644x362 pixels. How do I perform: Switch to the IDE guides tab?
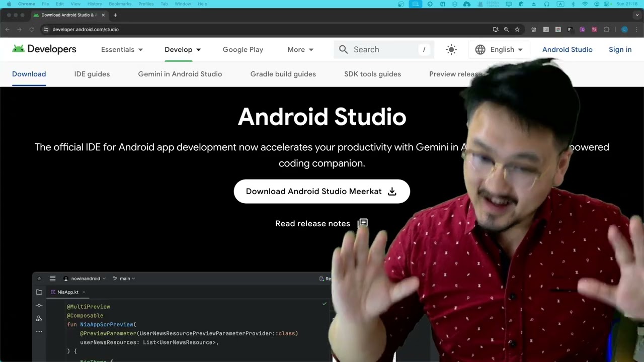point(92,74)
